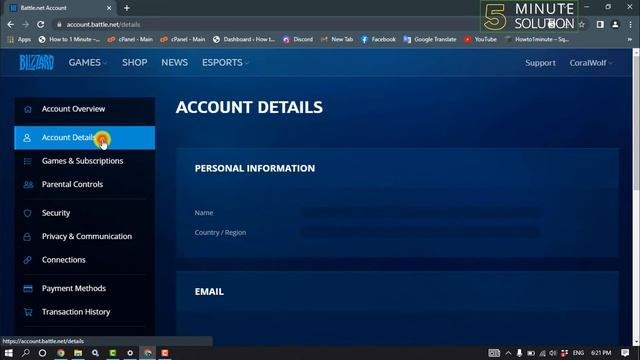Click the taskbar clock showing 6:21 PM

(601, 353)
